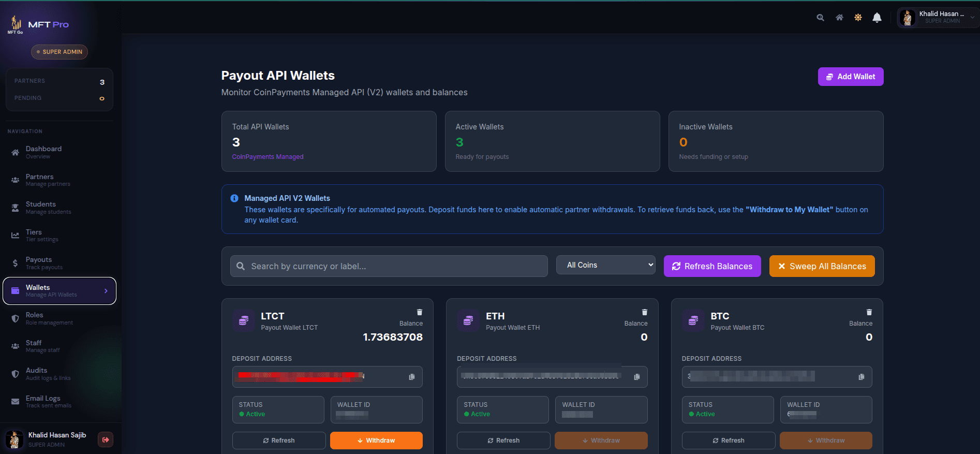Delete the LTCT wallet with trash icon
980x454 pixels.
coord(420,312)
